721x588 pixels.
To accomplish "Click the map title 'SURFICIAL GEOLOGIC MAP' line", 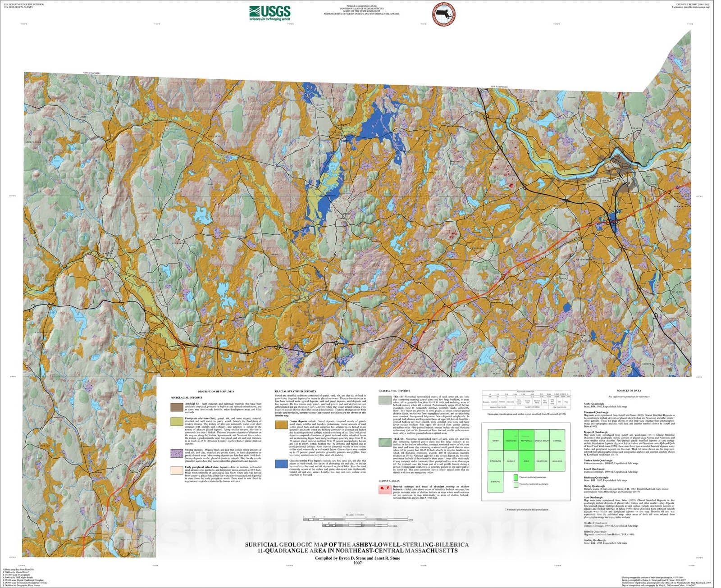I will pos(357,545).
